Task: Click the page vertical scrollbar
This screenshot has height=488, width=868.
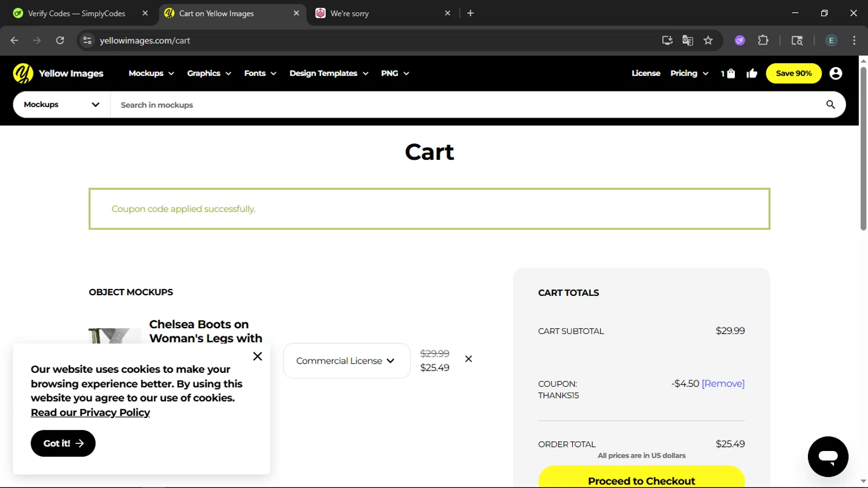Action: pyautogui.click(x=863, y=148)
